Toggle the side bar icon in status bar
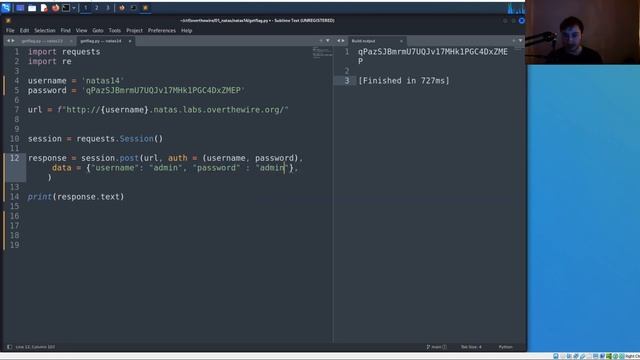 pyautogui.click(x=9, y=347)
